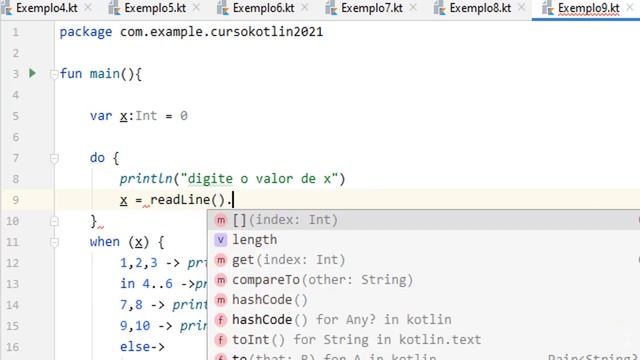Viewport: 640px width, 360px height.
Task: Choose the compareTo(other: String) suggestion
Action: pos(424,280)
